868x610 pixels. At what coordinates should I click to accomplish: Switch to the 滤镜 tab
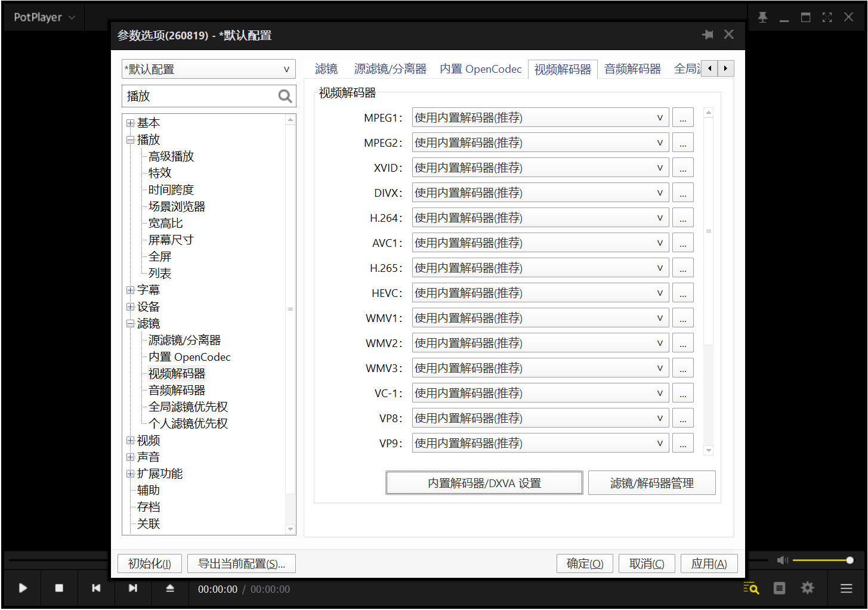(326, 69)
